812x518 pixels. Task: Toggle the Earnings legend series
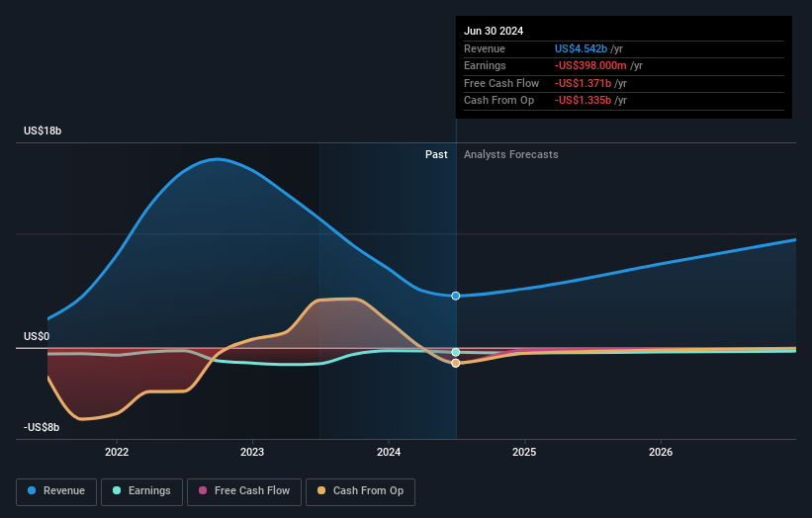[141, 491]
